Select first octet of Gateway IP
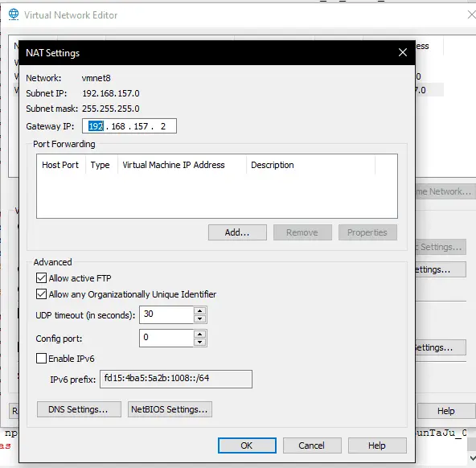This screenshot has height=468, width=476. click(96, 126)
